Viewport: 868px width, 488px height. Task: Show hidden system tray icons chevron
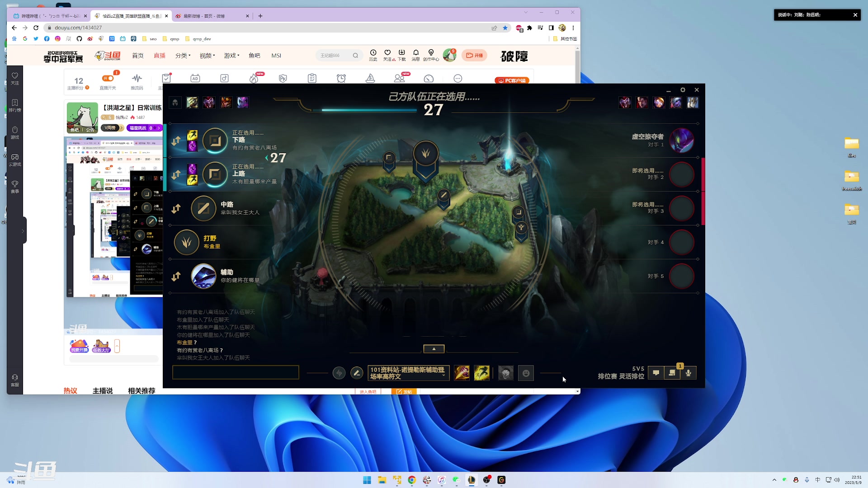(774, 480)
